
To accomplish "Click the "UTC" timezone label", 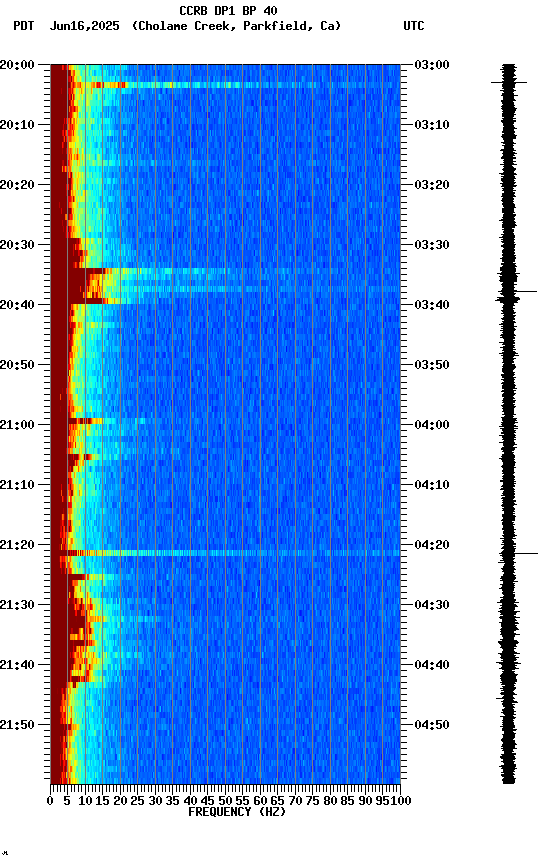I will [x=414, y=26].
